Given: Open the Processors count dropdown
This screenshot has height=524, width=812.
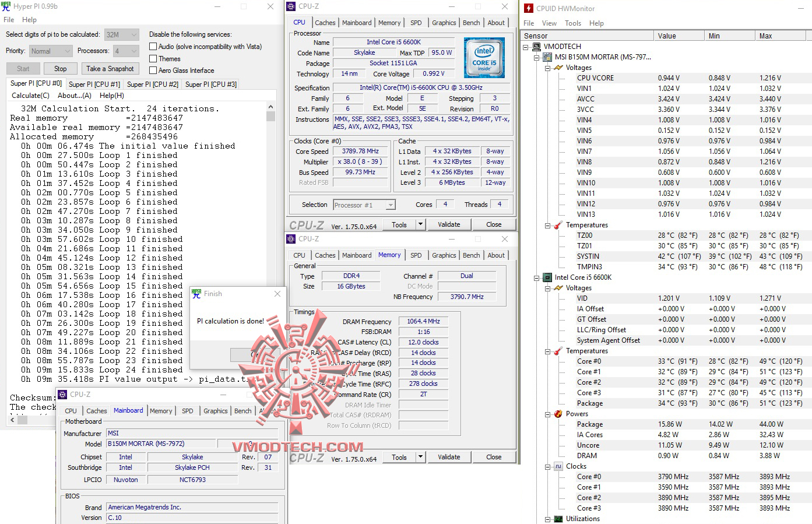Looking at the screenshot, I should (x=125, y=51).
